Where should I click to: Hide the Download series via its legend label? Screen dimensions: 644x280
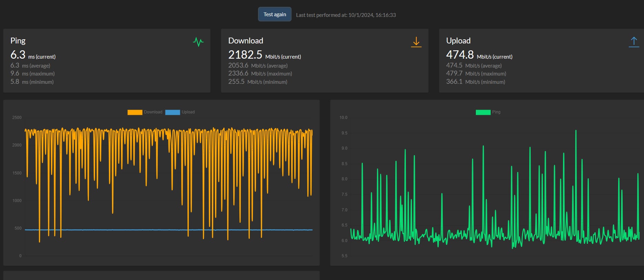point(153,112)
